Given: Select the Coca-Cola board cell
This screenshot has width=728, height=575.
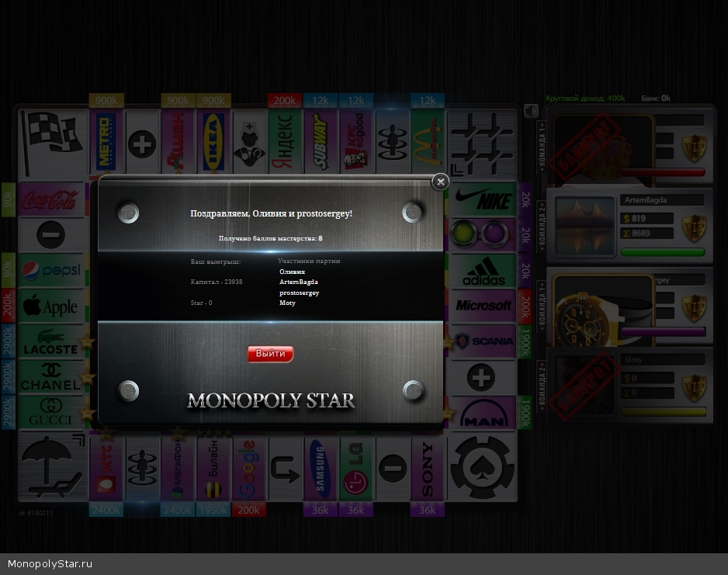Looking at the screenshot, I should click(x=51, y=199).
